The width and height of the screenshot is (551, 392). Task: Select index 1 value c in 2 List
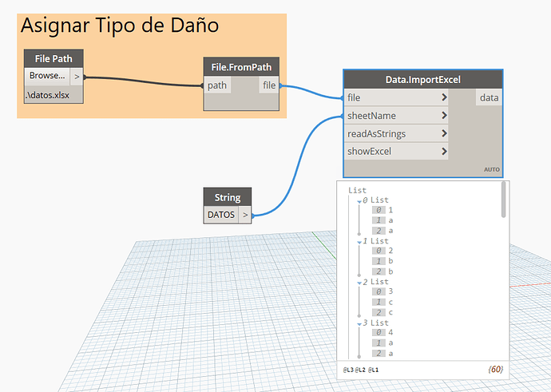(x=390, y=302)
